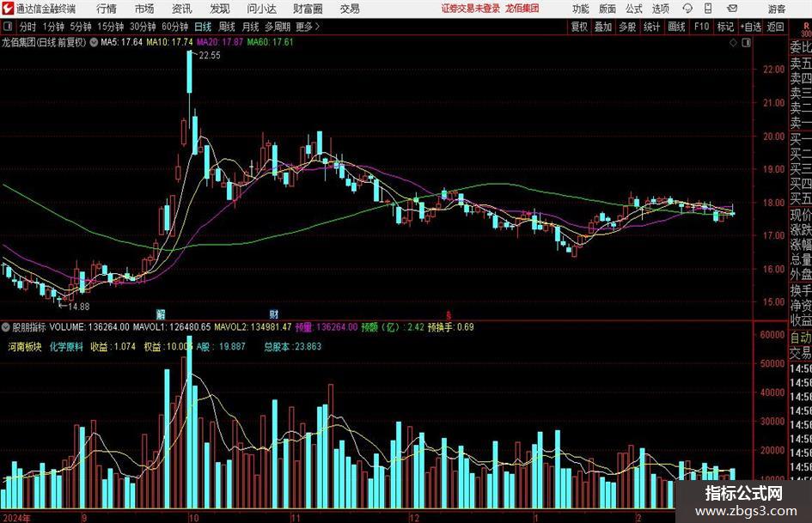812x523 pixels.
Task: Open main chart indicator dropdown arrow
Action: tap(94, 42)
